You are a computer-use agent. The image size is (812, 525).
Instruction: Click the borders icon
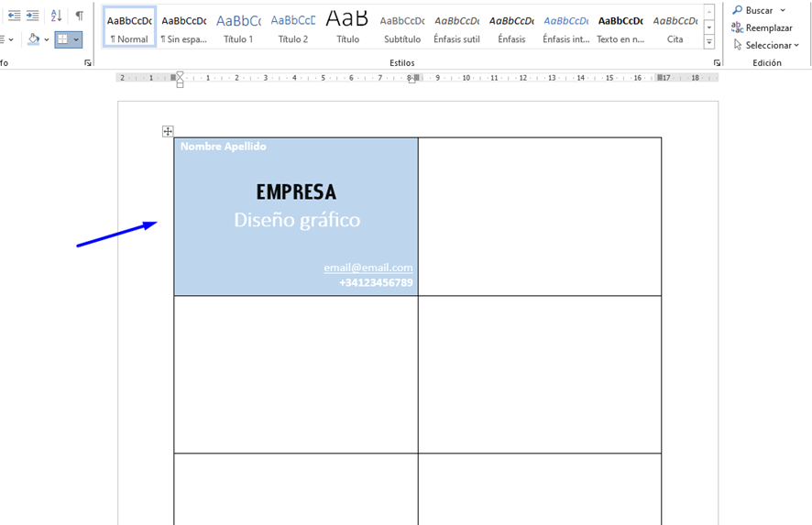62,39
